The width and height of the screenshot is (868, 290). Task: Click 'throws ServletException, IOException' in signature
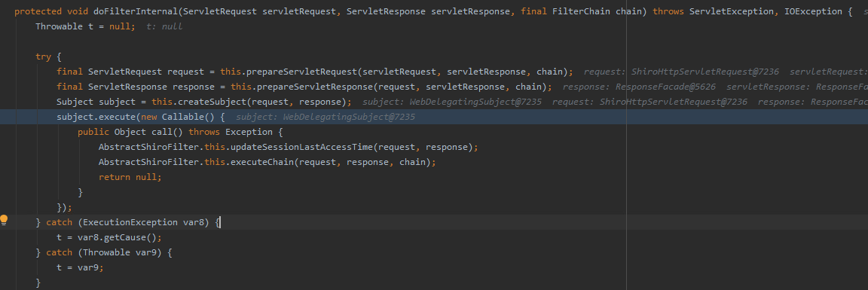748,11
